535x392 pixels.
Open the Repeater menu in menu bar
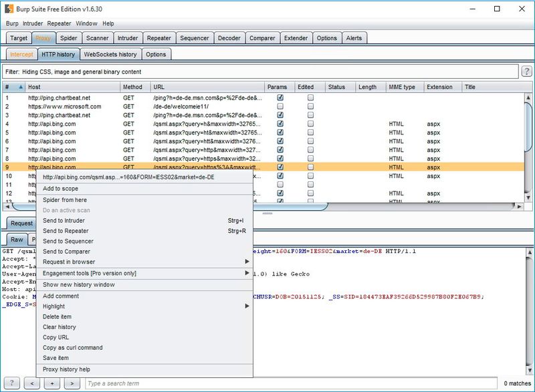59,23
